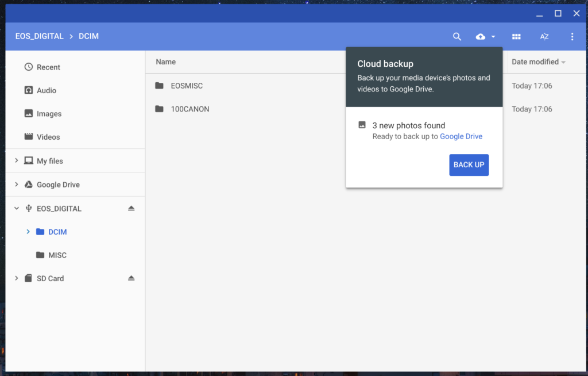Click the BACK UP button
The width and height of the screenshot is (588, 376).
(469, 165)
